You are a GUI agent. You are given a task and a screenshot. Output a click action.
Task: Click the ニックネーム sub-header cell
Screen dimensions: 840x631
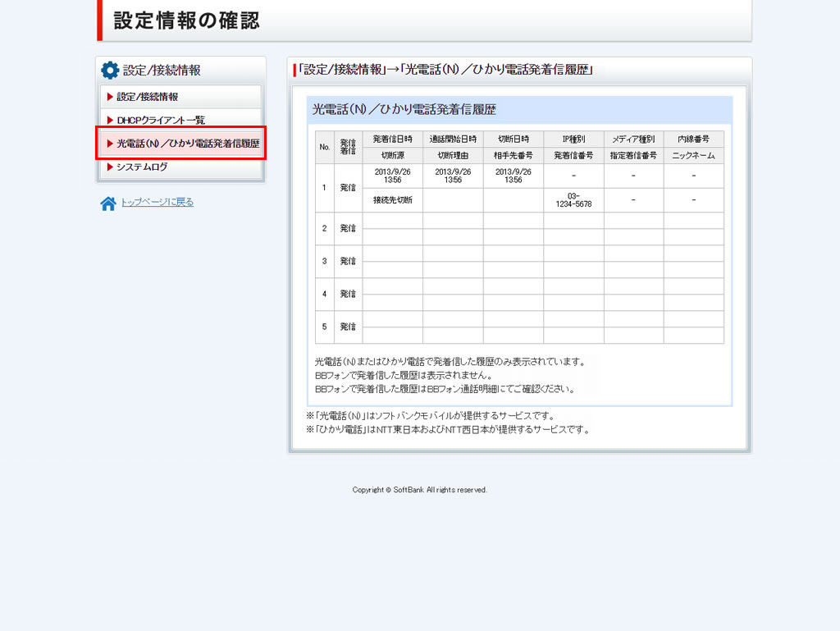coord(694,155)
